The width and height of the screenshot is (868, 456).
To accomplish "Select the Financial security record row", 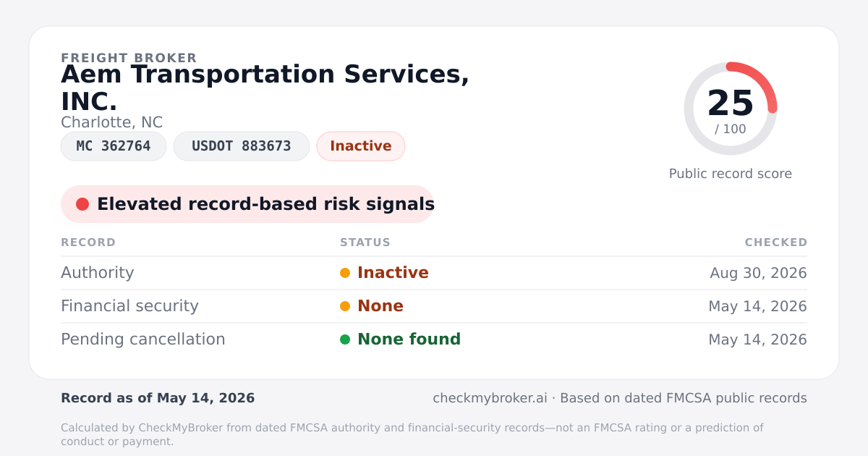I will pyautogui.click(x=434, y=306).
